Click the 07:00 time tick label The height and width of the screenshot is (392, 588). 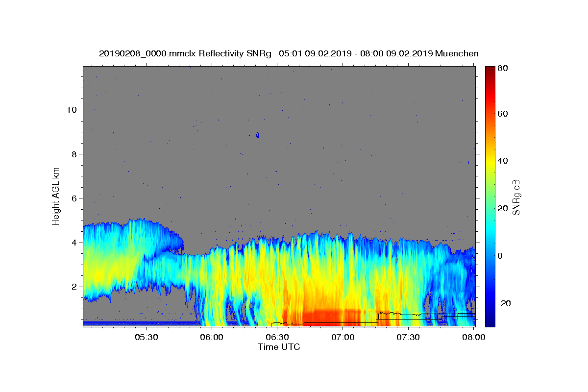pos(343,337)
